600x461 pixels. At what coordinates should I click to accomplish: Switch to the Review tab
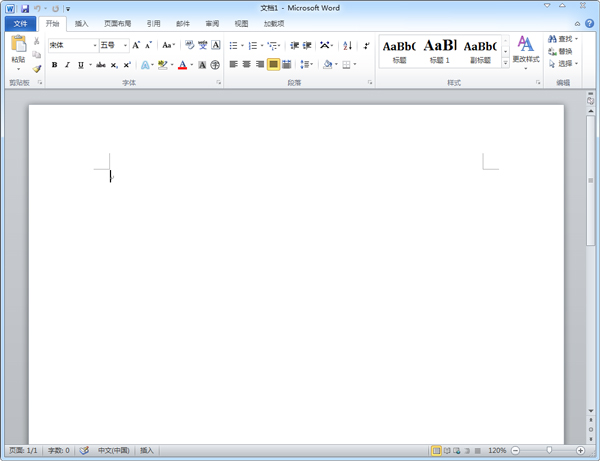click(x=212, y=24)
